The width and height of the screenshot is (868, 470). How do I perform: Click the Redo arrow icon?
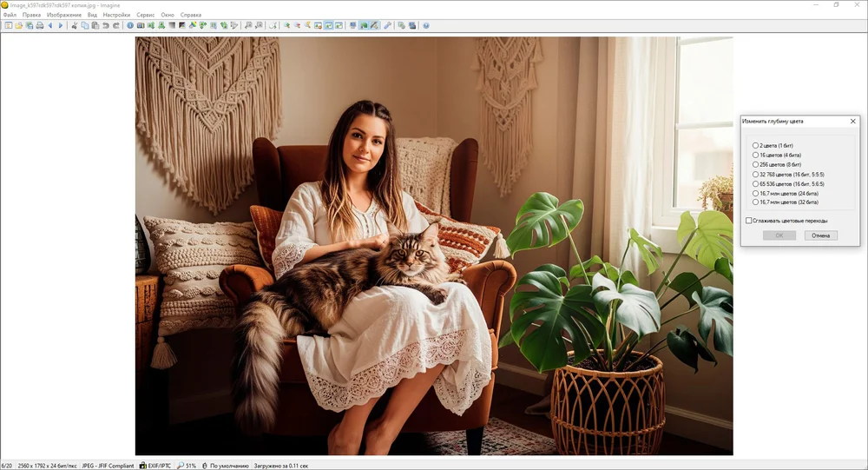[116, 26]
